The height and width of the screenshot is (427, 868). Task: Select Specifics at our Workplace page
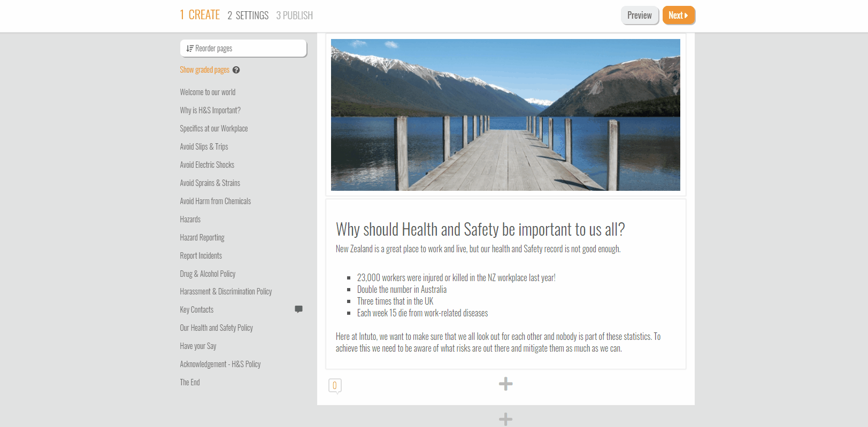click(x=214, y=129)
